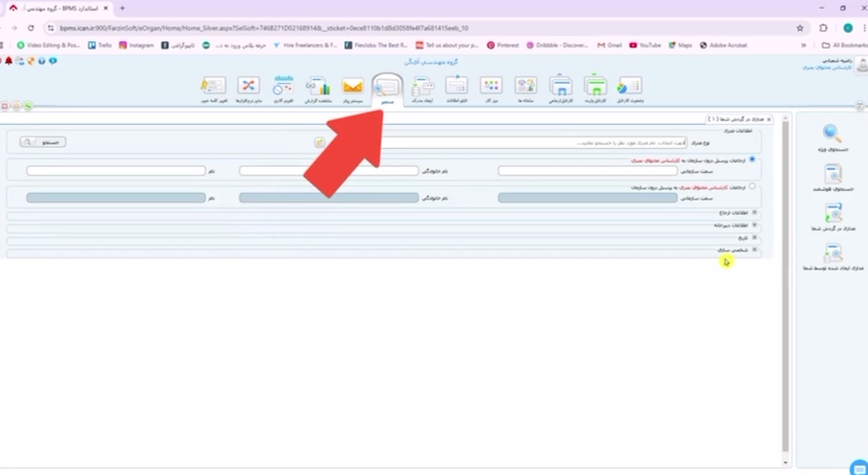Click the search button with magnifier
Image resolution: width=868 pixels, height=475 pixels.
click(x=43, y=142)
